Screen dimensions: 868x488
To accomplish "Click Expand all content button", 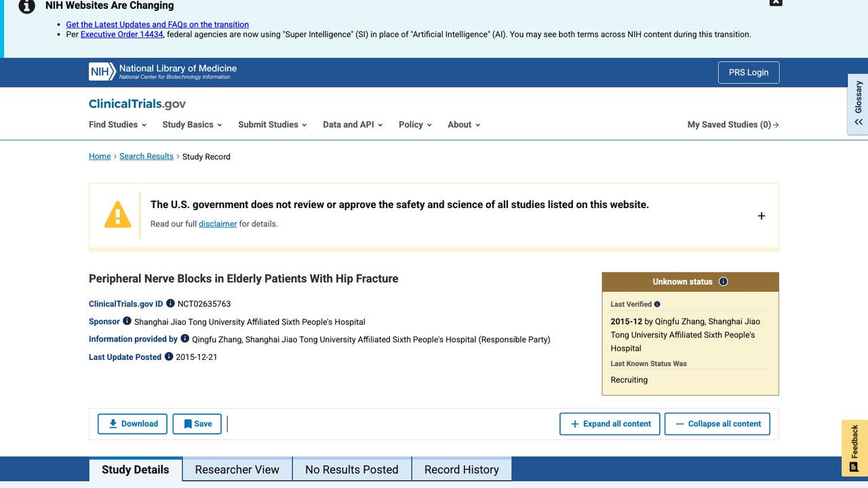I will click(610, 424).
